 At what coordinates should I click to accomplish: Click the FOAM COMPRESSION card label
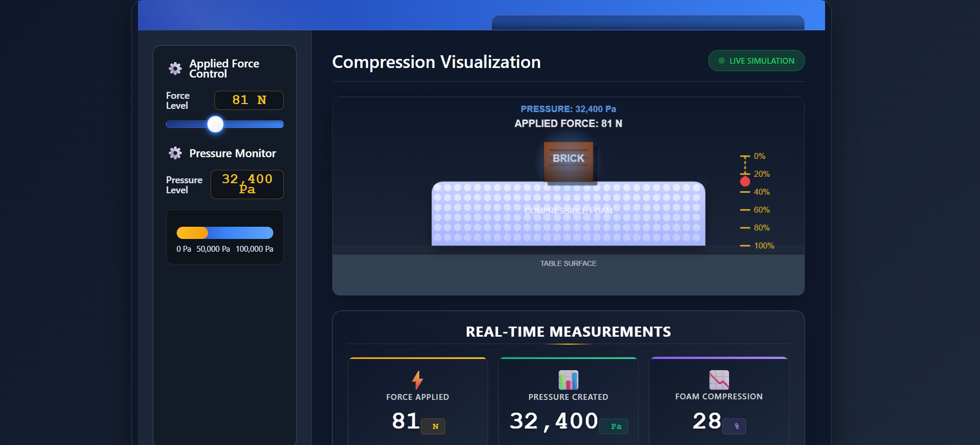tap(719, 397)
